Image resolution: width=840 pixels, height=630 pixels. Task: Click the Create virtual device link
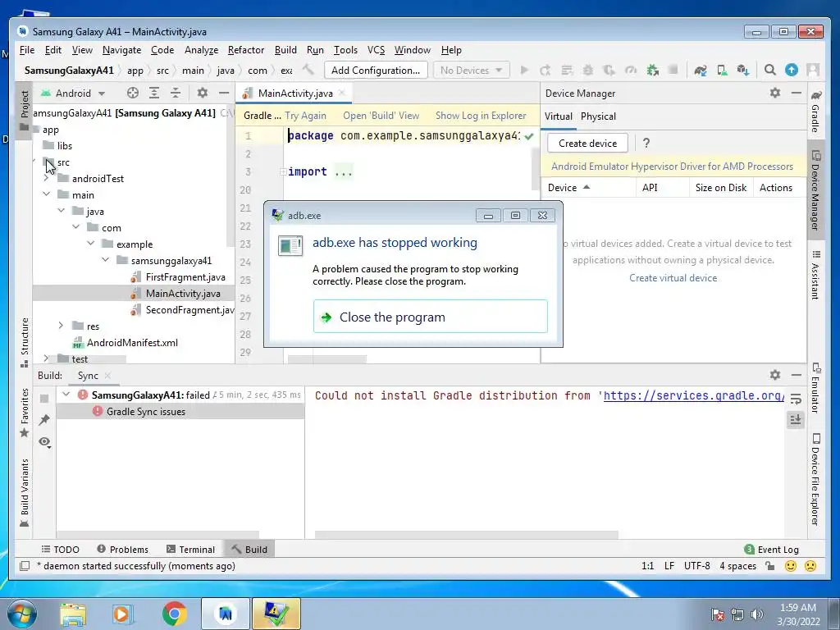click(x=673, y=278)
